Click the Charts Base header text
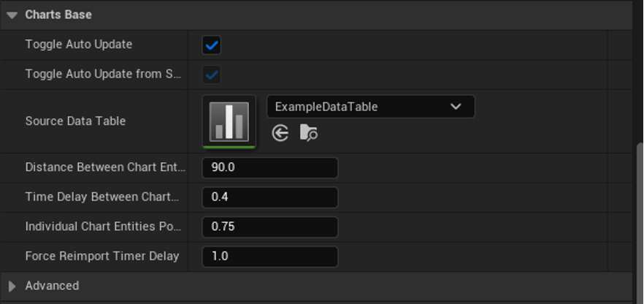 58,15
